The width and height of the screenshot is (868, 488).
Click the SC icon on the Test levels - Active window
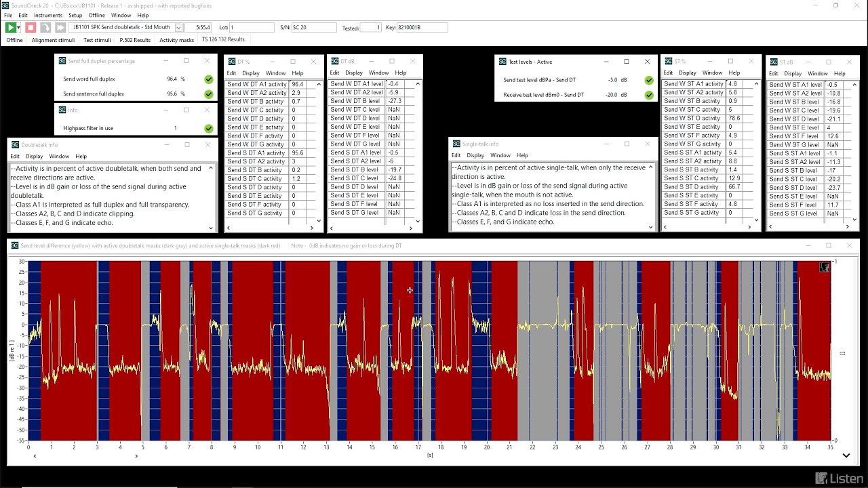[502, 62]
